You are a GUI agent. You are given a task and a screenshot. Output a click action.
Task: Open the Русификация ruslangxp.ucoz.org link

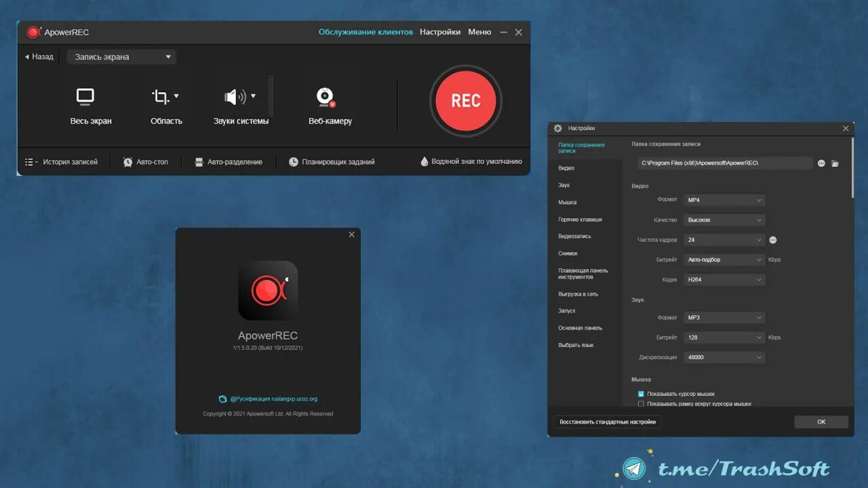(274, 399)
